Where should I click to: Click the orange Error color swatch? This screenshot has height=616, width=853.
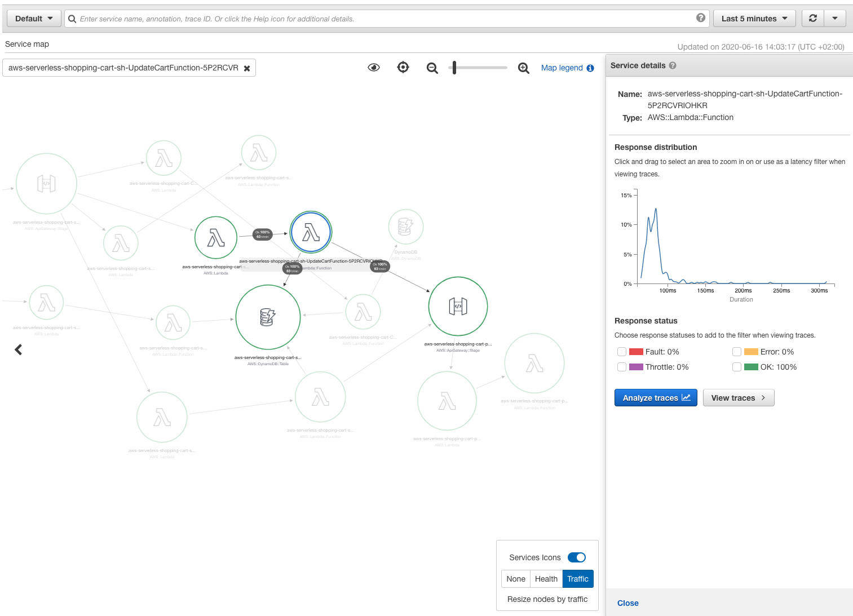pos(752,352)
